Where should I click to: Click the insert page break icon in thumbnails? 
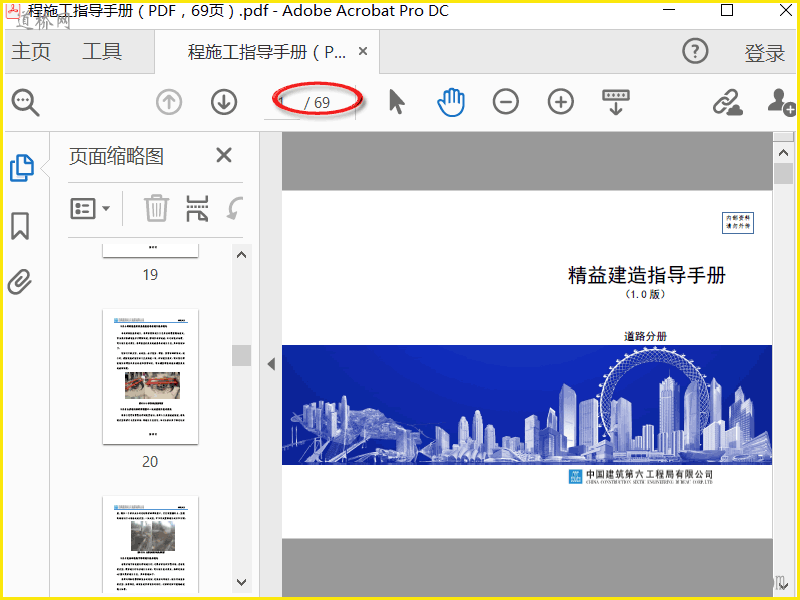coord(197,208)
